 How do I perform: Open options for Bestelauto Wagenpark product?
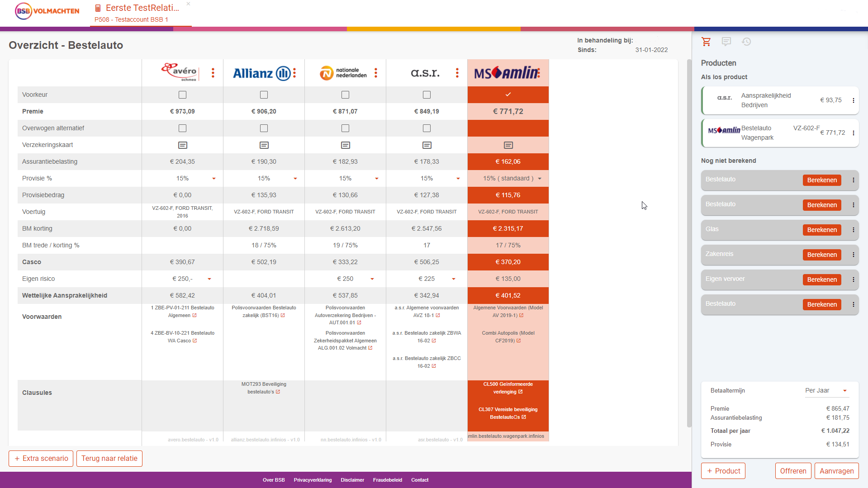(x=854, y=133)
